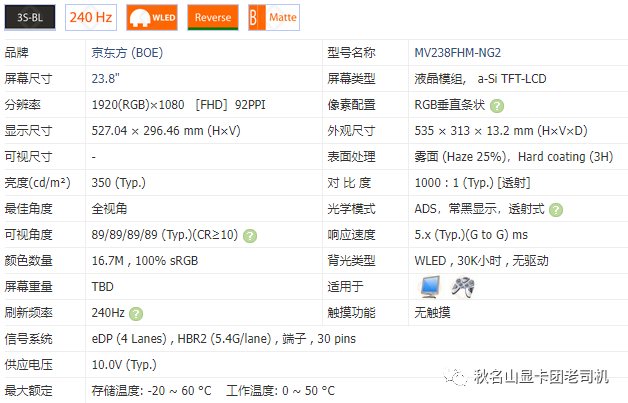Click surface treatment 雾面 (Haze 25%) text

coord(461,157)
